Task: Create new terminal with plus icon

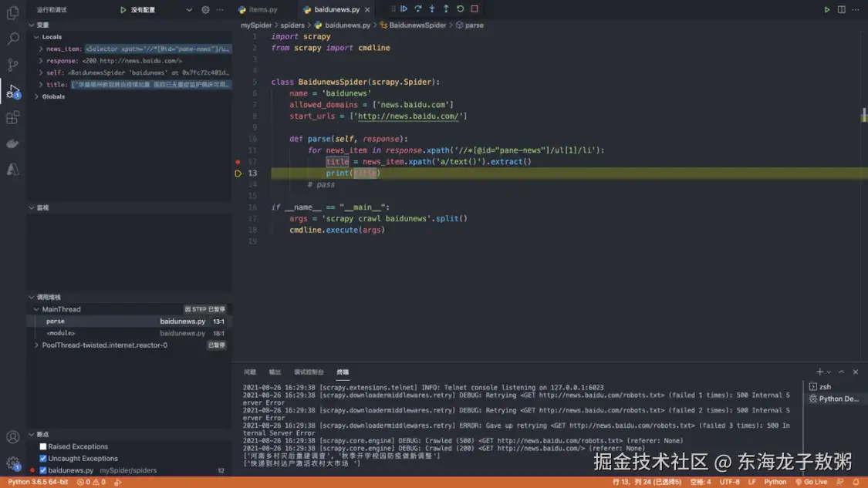Action: pyautogui.click(x=819, y=372)
